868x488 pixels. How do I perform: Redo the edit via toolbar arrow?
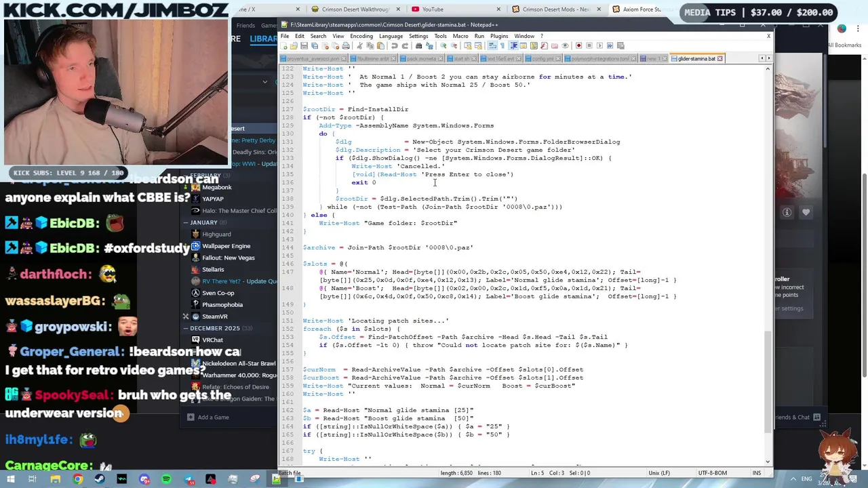(406, 45)
